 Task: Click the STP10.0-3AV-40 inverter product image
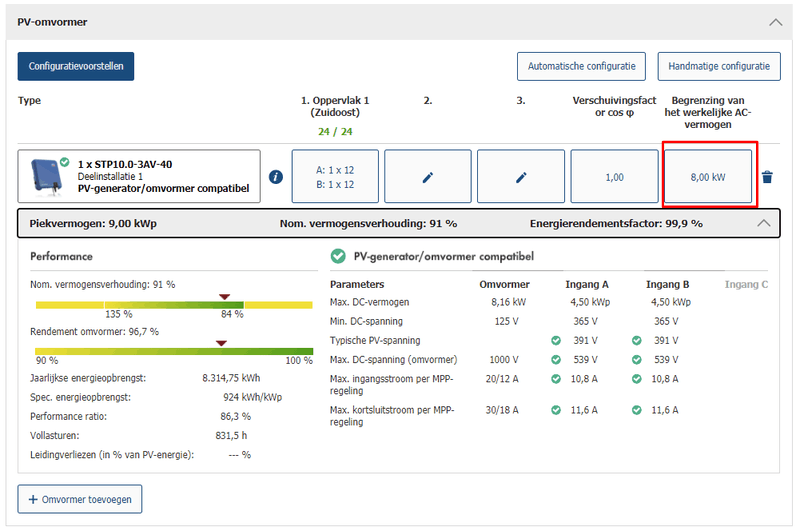[47, 176]
